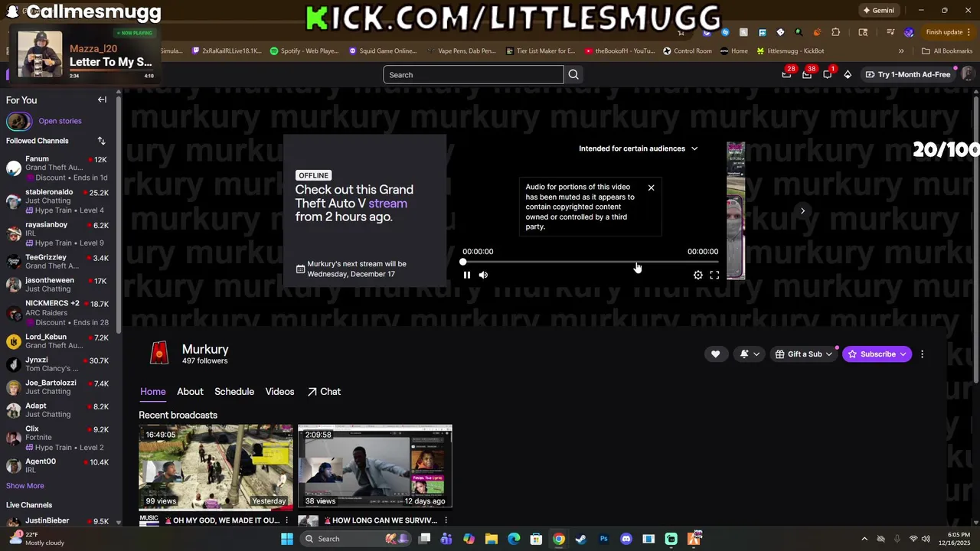Open JustinBieber's live channel
The height and width of the screenshot is (551, 980).
pos(58,522)
